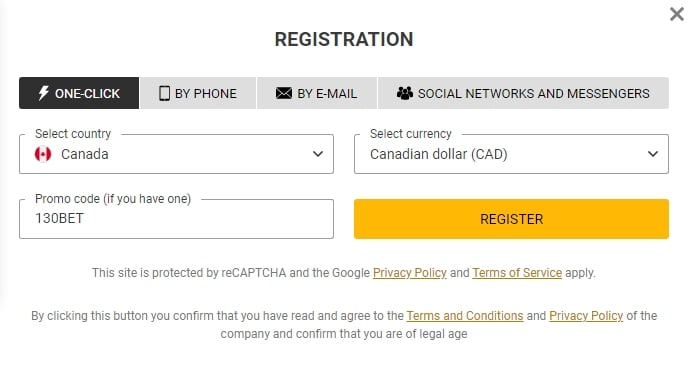
Task: Expand the currency dropdown chevron
Action: [x=653, y=154]
